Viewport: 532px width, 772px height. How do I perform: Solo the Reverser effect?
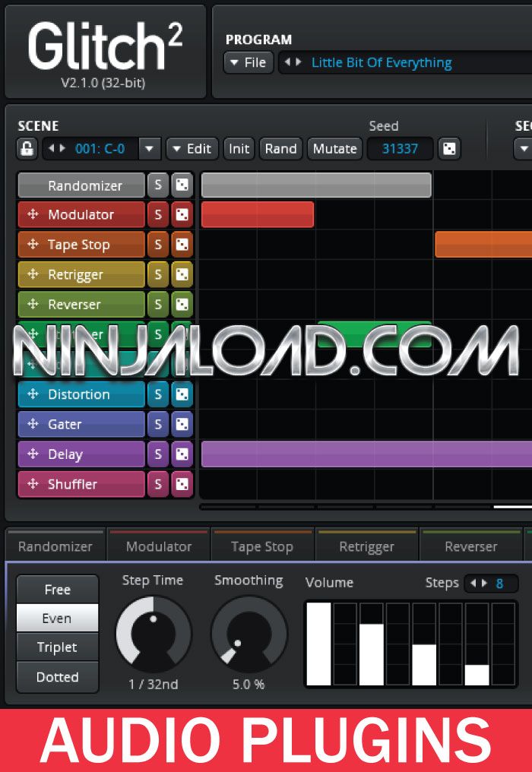coord(158,304)
